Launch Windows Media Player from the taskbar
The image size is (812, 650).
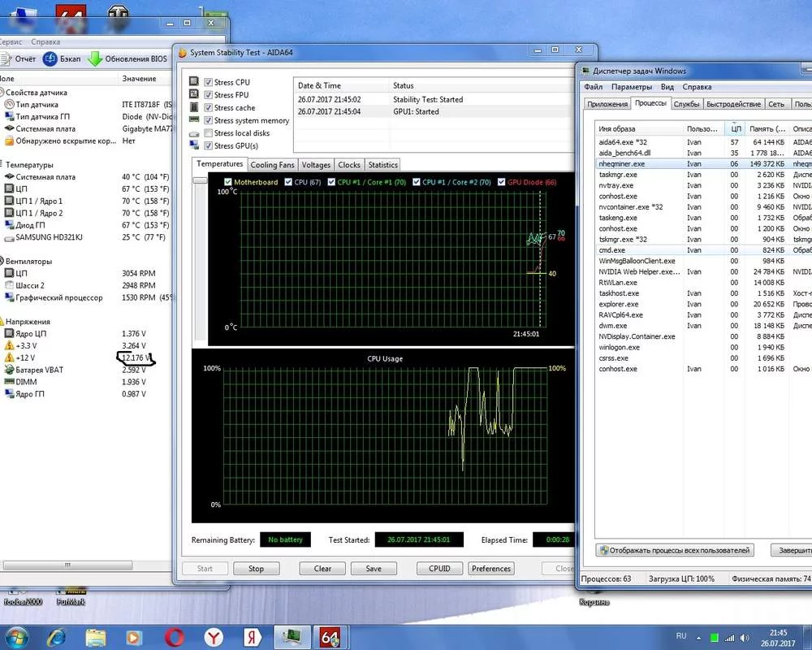click(x=135, y=635)
